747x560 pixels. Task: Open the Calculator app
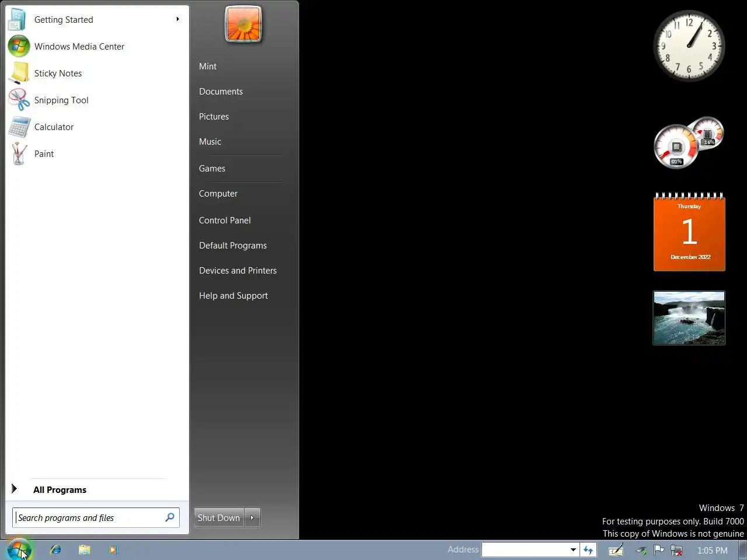click(x=97, y=127)
